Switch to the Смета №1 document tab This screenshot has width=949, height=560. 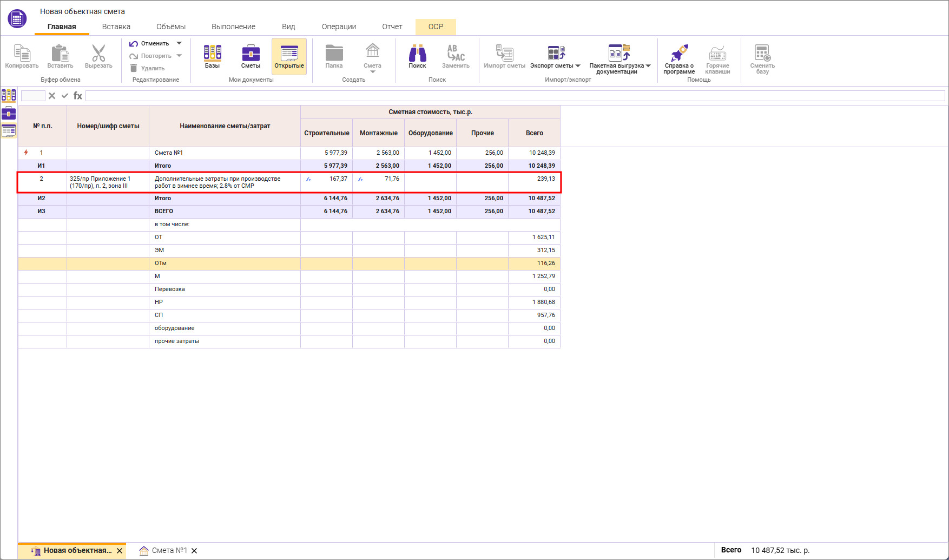point(169,550)
